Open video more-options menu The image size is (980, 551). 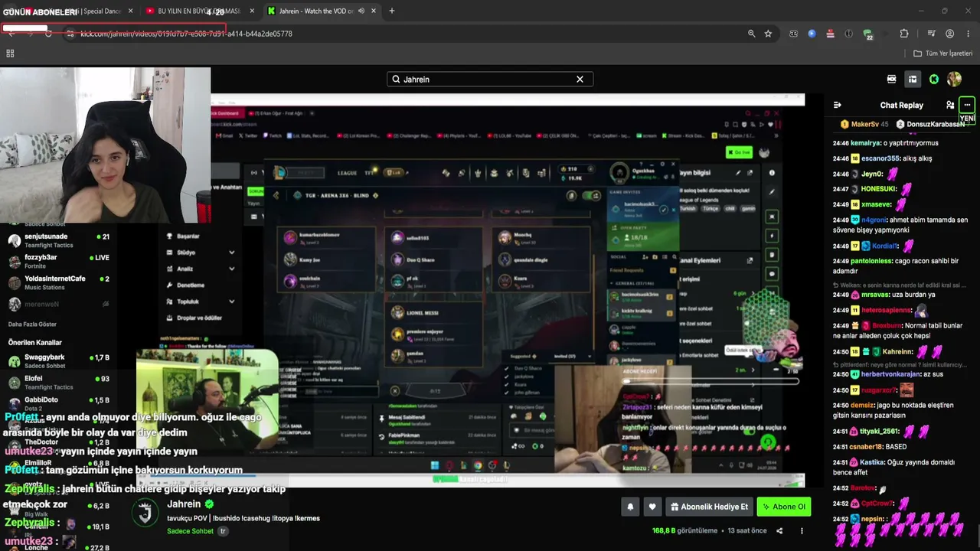[x=802, y=530]
